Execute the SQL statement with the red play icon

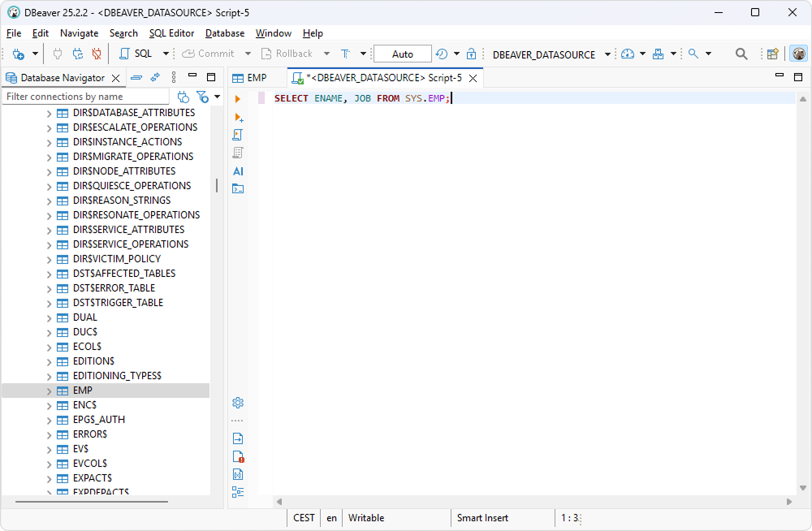236,99
